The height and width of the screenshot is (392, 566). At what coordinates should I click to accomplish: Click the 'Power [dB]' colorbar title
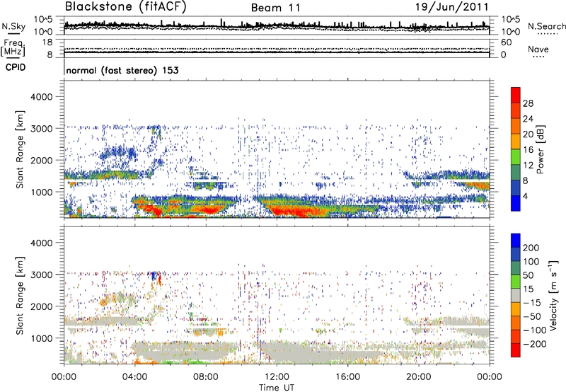click(541, 149)
